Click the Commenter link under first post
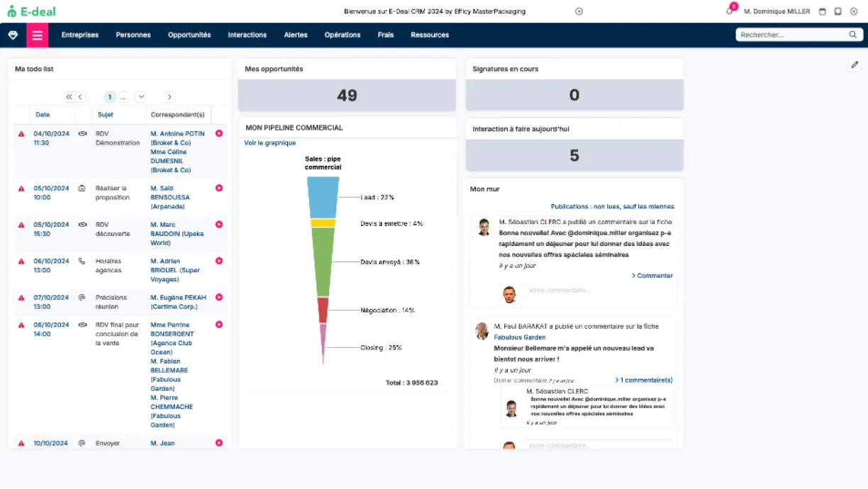The image size is (868, 489). 652,276
